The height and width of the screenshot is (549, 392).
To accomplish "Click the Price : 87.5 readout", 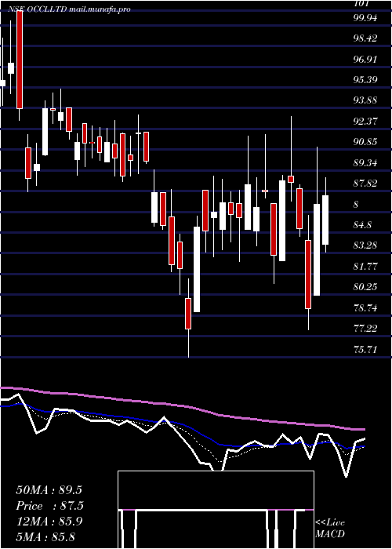I will 50,506.
